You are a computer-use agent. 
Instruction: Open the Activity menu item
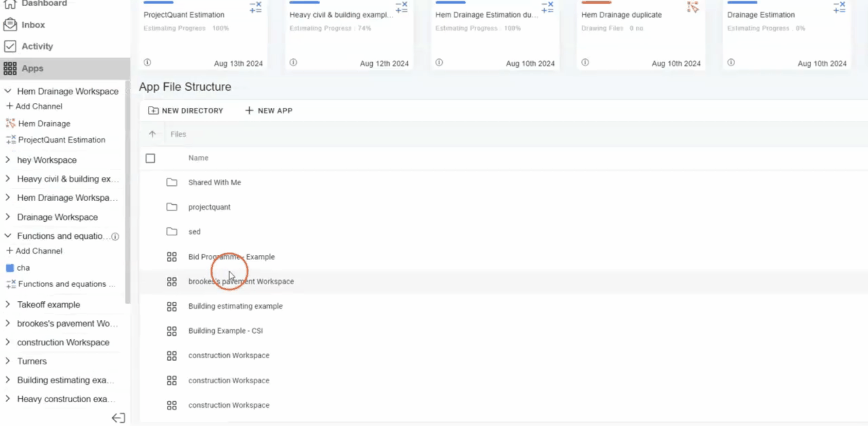point(37,46)
